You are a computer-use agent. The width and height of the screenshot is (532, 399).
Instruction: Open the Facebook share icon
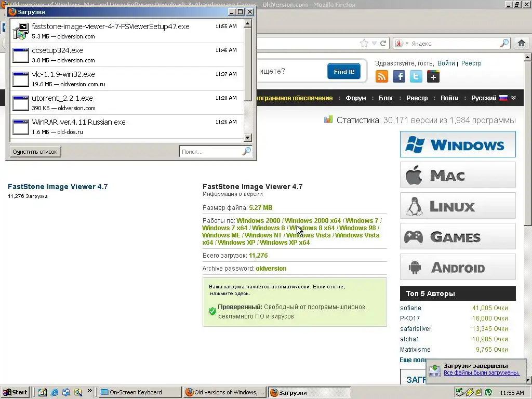pyautogui.click(x=399, y=76)
